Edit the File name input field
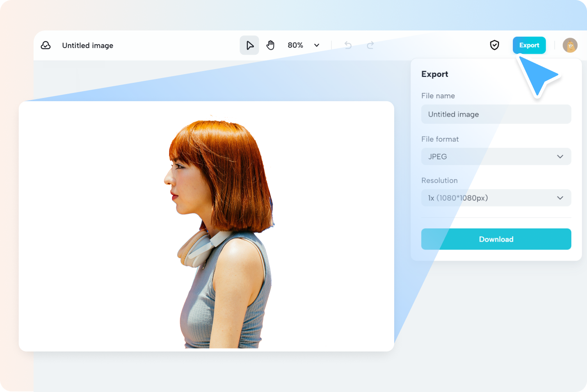Screen dimensions: 587x392 (496, 114)
